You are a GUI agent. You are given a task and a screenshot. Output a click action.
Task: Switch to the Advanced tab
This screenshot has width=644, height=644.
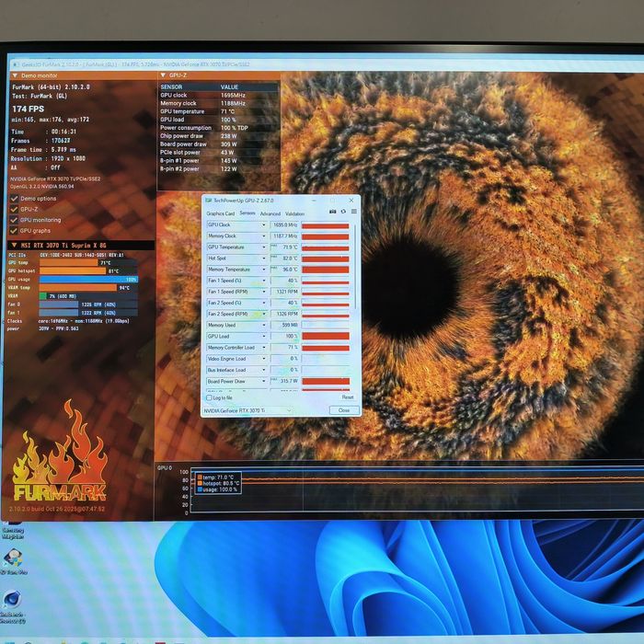270,213
